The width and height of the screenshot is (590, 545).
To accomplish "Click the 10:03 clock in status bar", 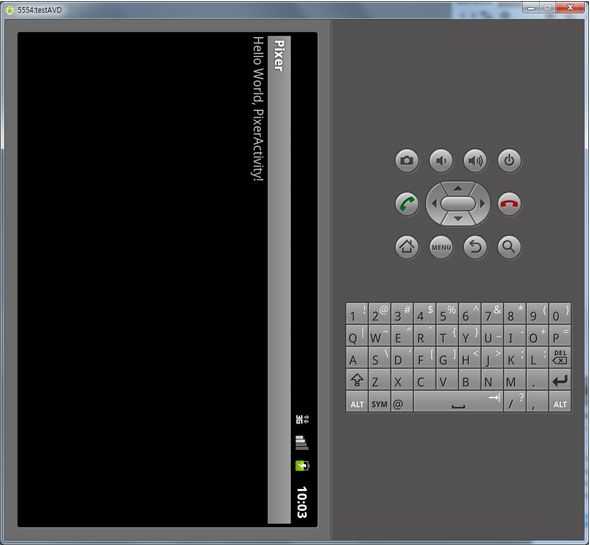I will [302, 502].
